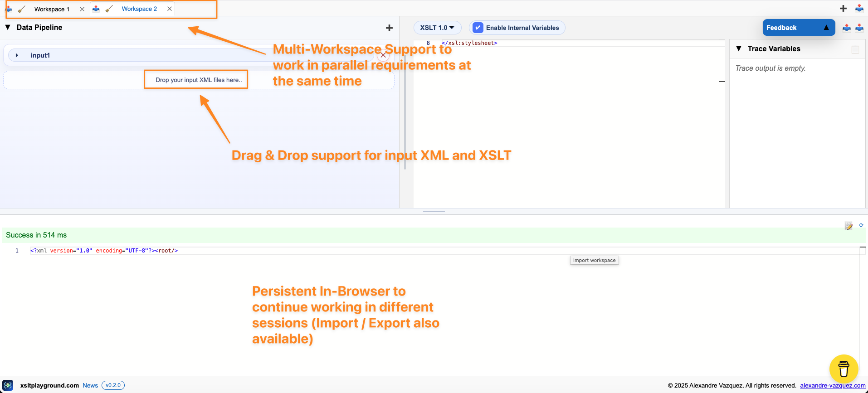The image size is (868, 393).
Task: Switch to the Workspace 1 tab
Action: (x=52, y=9)
